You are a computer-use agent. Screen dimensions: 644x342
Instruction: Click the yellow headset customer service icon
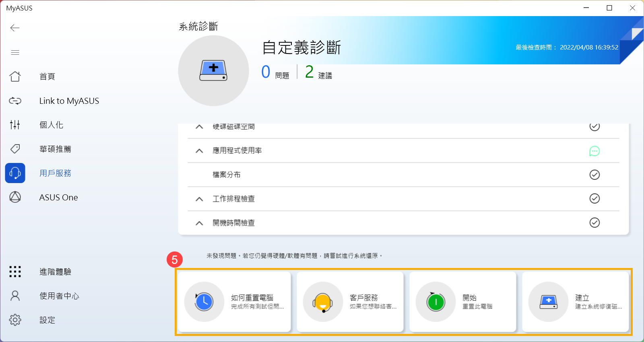point(323,302)
